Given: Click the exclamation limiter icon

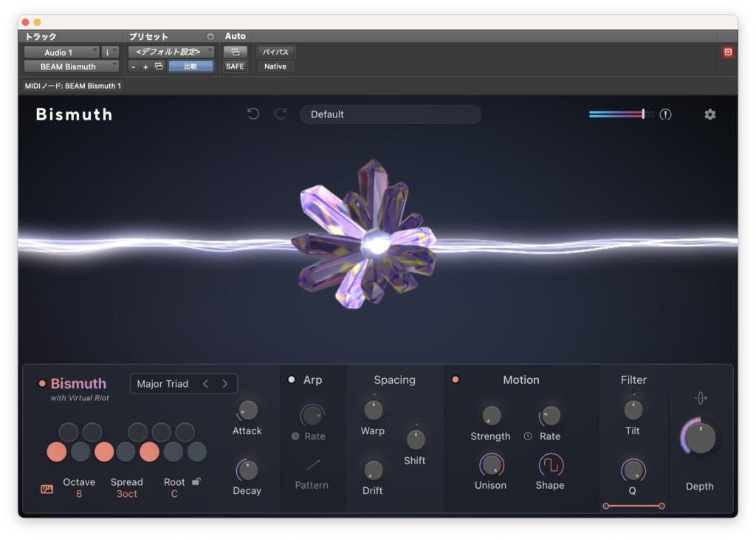Looking at the screenshot, I should tap(665, 114).
